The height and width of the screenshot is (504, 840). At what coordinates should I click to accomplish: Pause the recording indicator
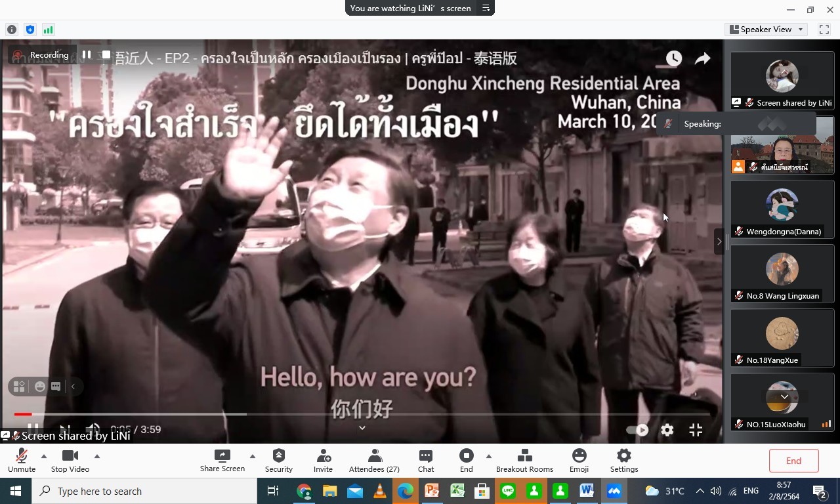[x=87, y=54]
